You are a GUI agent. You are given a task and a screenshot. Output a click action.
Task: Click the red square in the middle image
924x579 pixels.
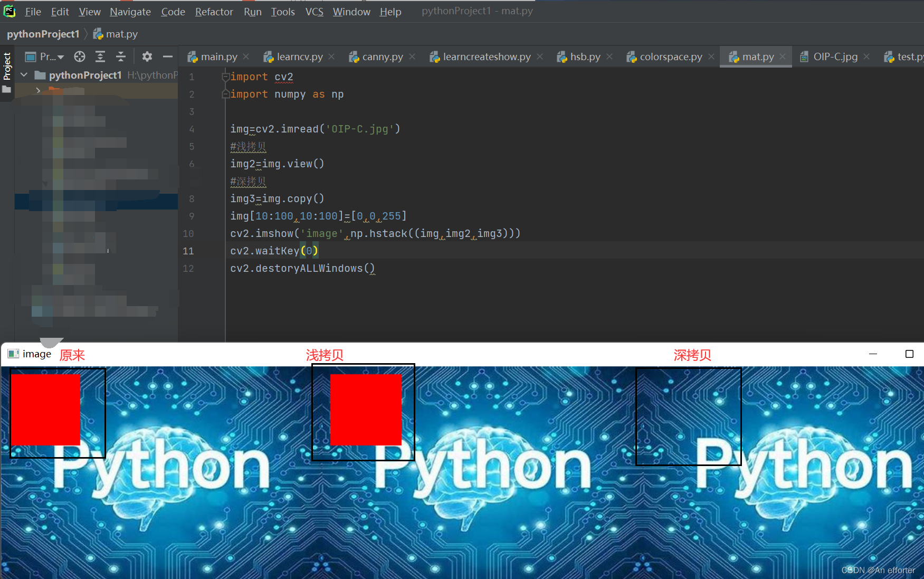366,410
